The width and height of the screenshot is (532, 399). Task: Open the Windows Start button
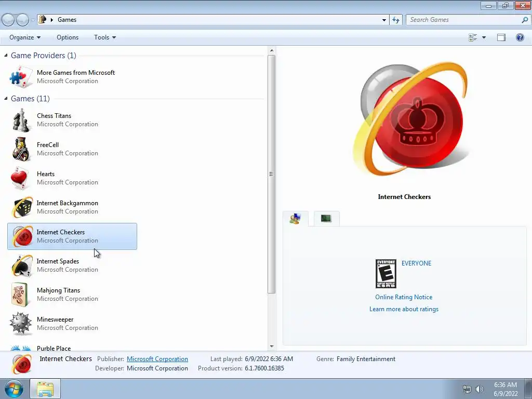14,389
